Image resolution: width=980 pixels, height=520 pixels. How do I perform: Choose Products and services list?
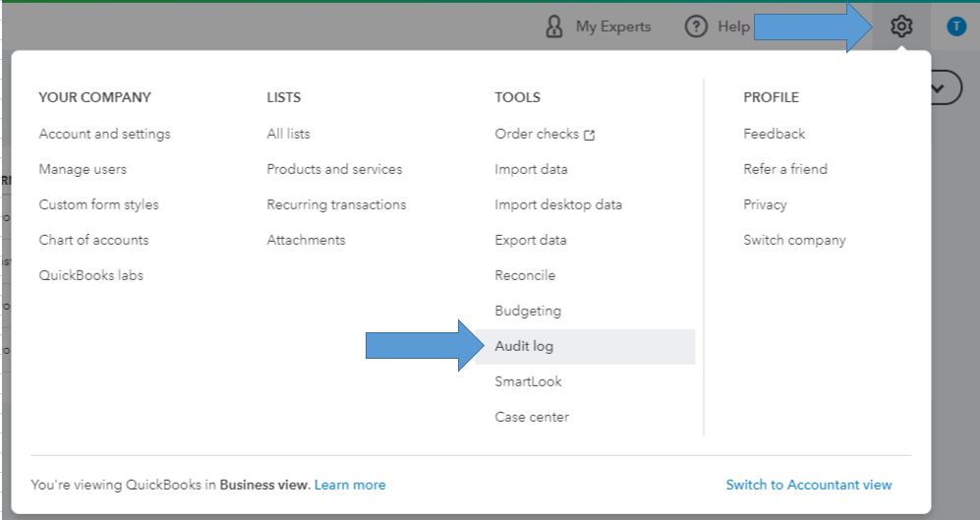334,169
